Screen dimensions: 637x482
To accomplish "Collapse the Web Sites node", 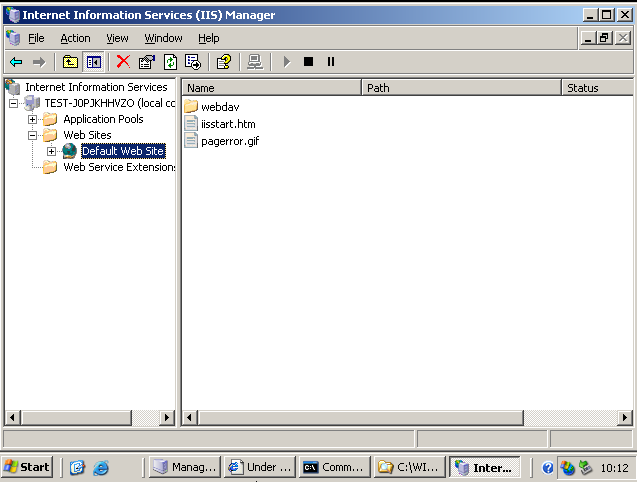I will point(32,135).
